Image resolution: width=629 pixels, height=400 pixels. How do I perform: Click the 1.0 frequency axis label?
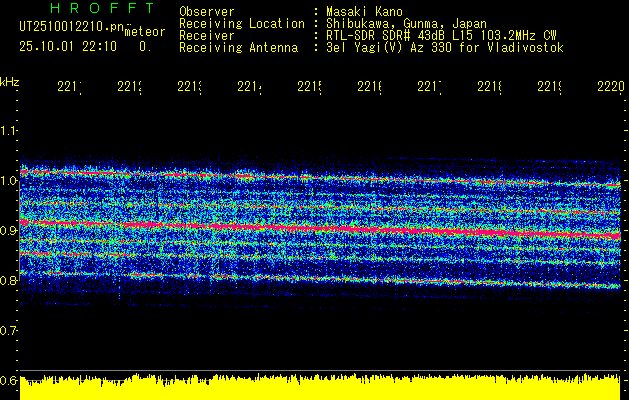[x=8, y=181]
